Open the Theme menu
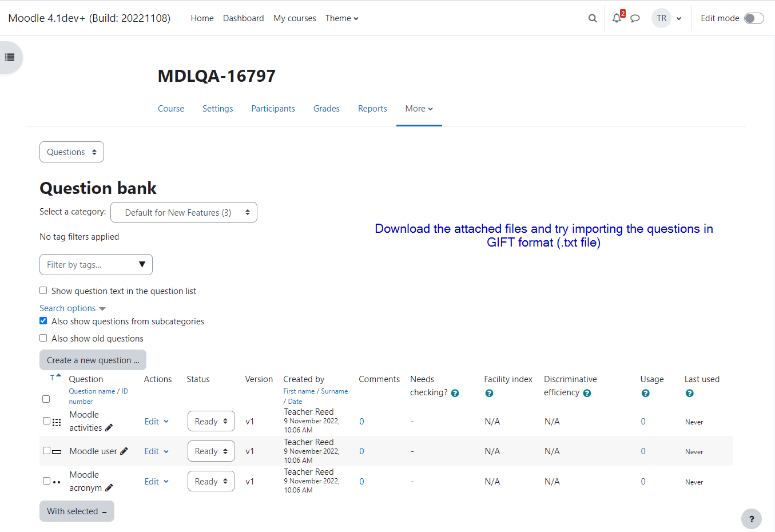Image resolution: width=775 pixels, height=532 pixels. pyautogui.click(x=342, y=18)
